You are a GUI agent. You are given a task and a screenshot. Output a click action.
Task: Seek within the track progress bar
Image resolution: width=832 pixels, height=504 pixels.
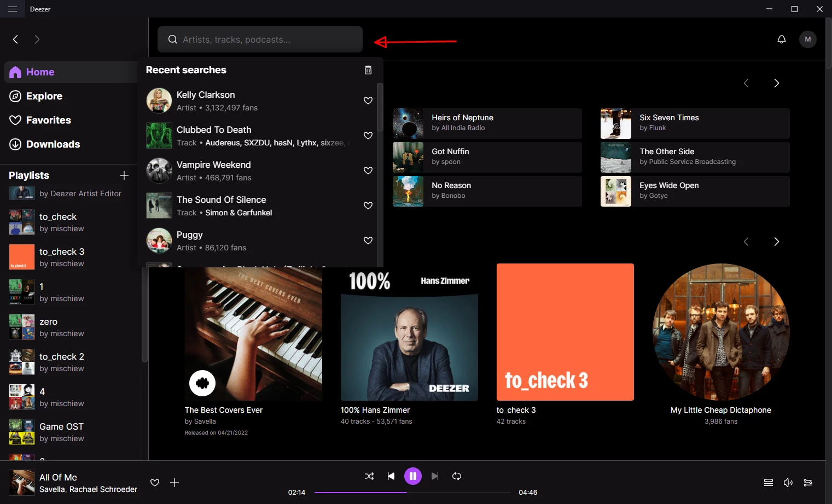[x=413, y=493]
